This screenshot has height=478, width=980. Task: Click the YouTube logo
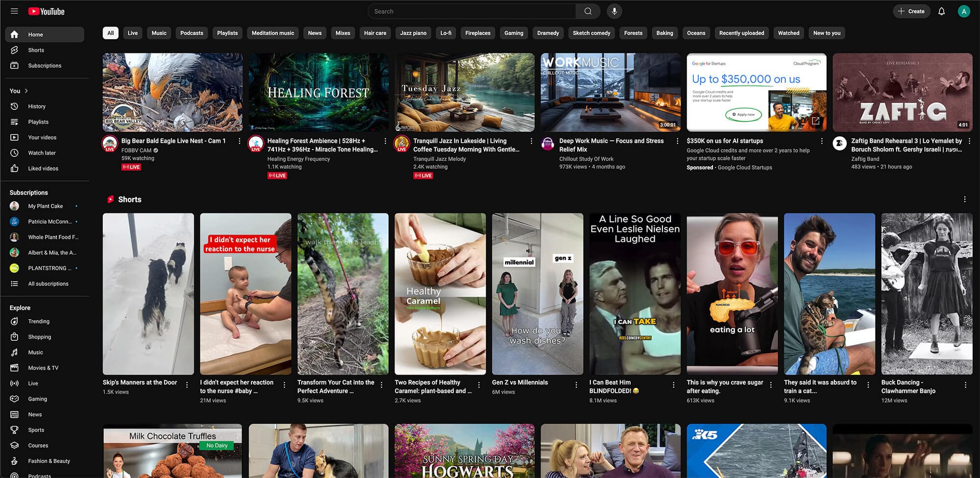click(47, 11)
